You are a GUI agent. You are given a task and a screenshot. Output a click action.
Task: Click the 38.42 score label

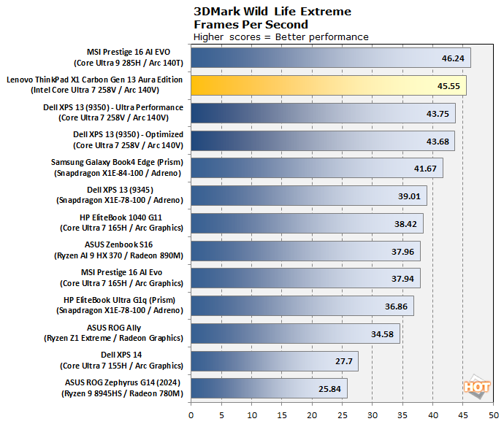point(405,224)
